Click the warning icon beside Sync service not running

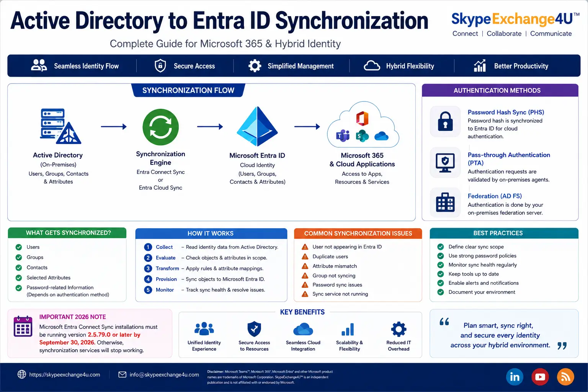point(305,294)
